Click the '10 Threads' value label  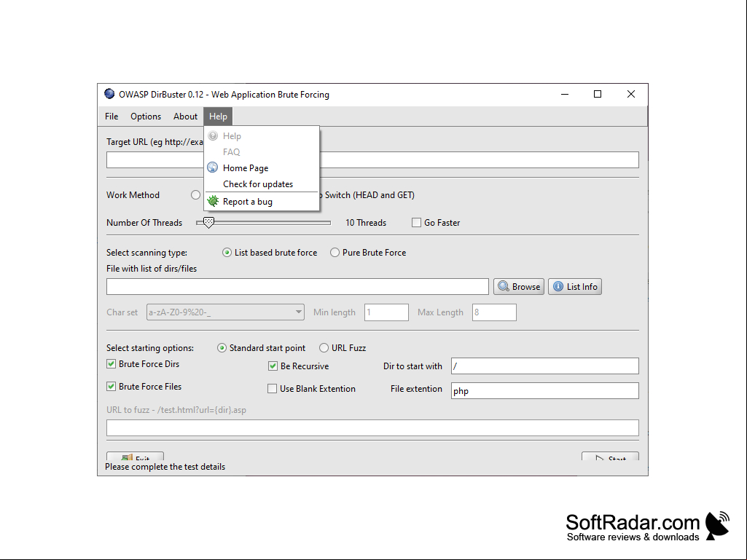(x=366, y=222)
